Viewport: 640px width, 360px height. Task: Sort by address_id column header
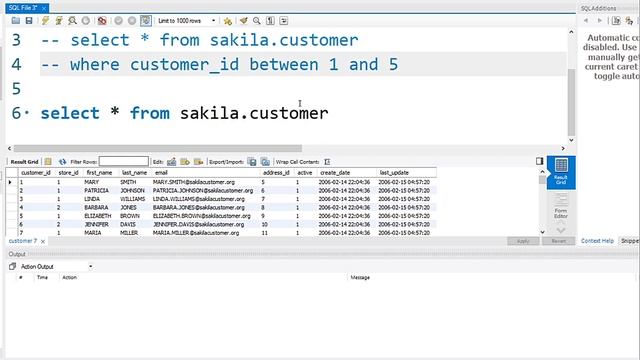pyautogui.click(x=276, y=173)
